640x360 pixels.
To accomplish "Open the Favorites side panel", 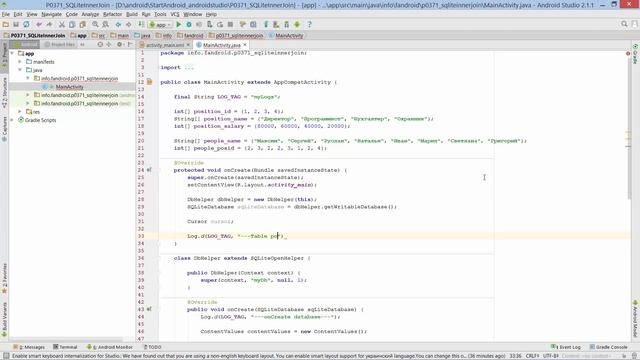I will pyautogui.click(x=4, y=278).
